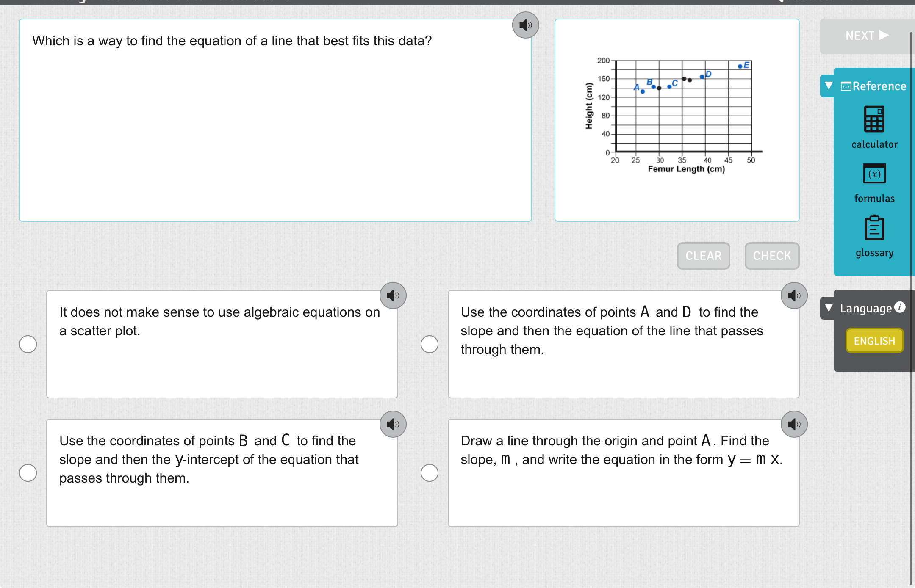Select the answer about points B and C
Screen dimensions: 915x588
click(28, 473)
